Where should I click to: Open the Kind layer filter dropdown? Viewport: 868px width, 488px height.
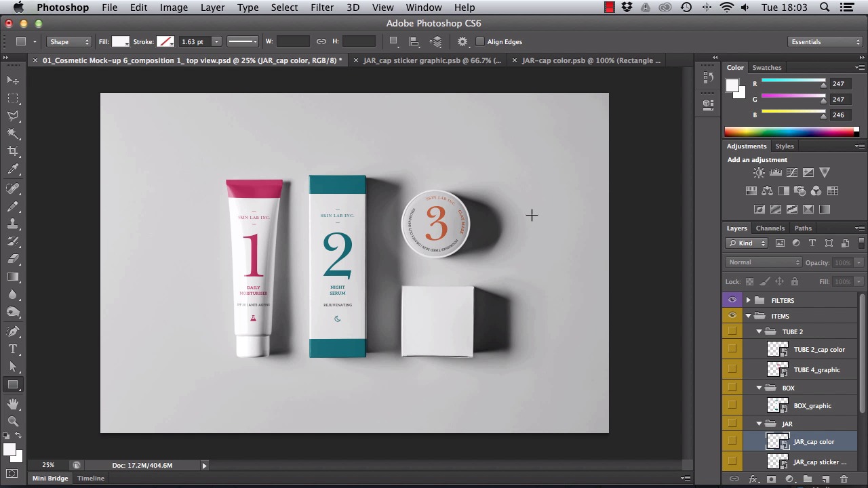pos(747,243)
